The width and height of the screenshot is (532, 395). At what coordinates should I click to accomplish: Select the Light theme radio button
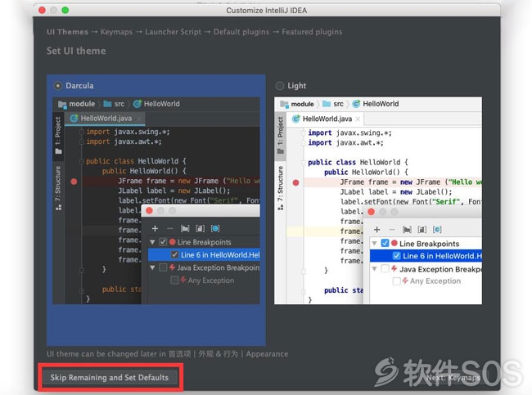click(x=280, y=86)
